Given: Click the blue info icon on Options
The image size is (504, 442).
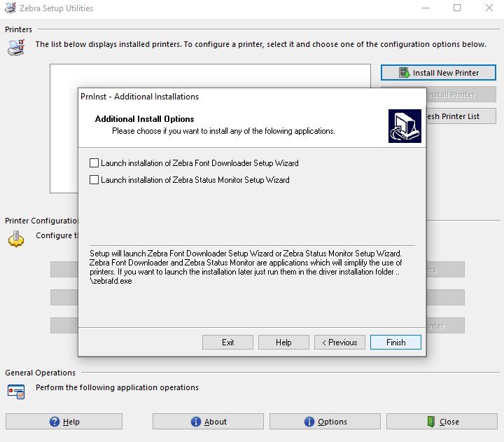Looking at the screenshot, I should [309, 422].
